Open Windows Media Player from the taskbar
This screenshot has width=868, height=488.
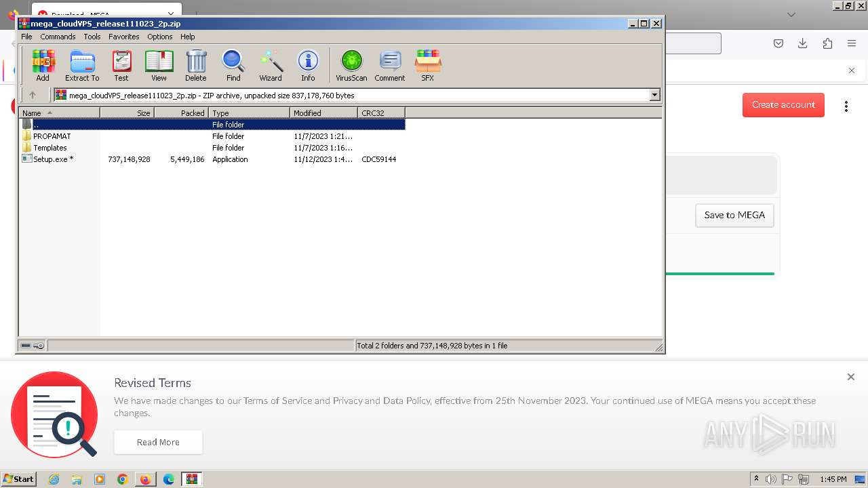100,479
